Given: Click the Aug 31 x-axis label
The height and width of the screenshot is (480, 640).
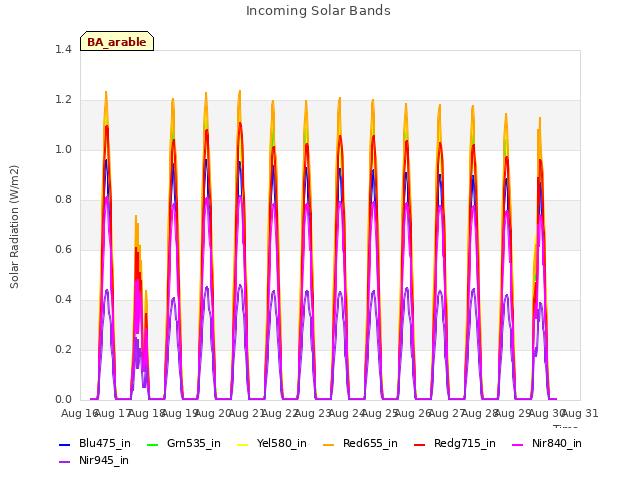Looking at the screenshot, I should pos(580,414).
